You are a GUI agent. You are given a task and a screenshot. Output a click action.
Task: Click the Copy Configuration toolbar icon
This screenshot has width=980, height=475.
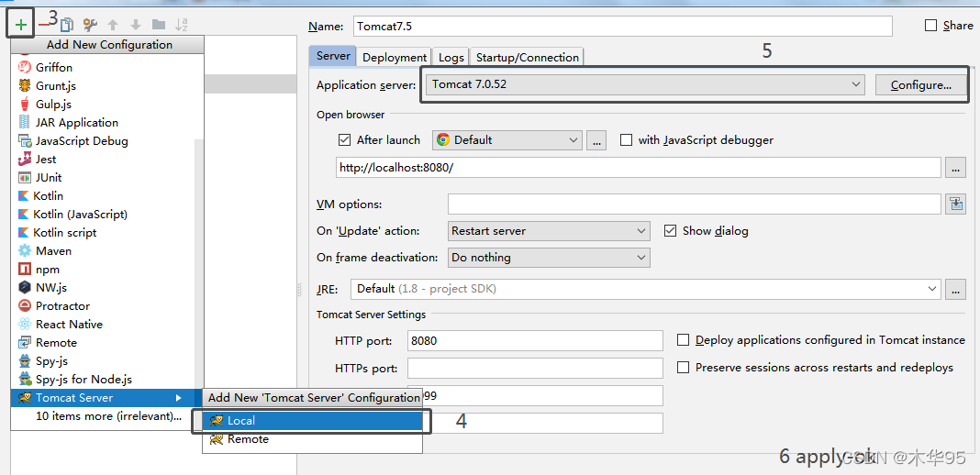[x=66, y=25]
